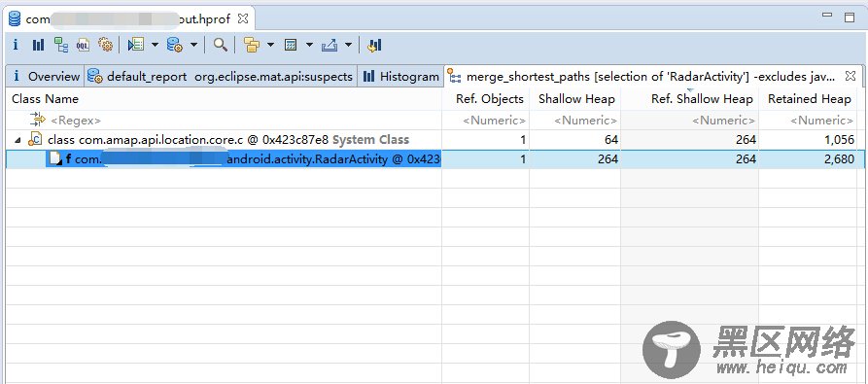Viewport: 868px width, 384px height.
Task: Maximize the editor pane with top-right icon
Action: [x=850, y=17]
